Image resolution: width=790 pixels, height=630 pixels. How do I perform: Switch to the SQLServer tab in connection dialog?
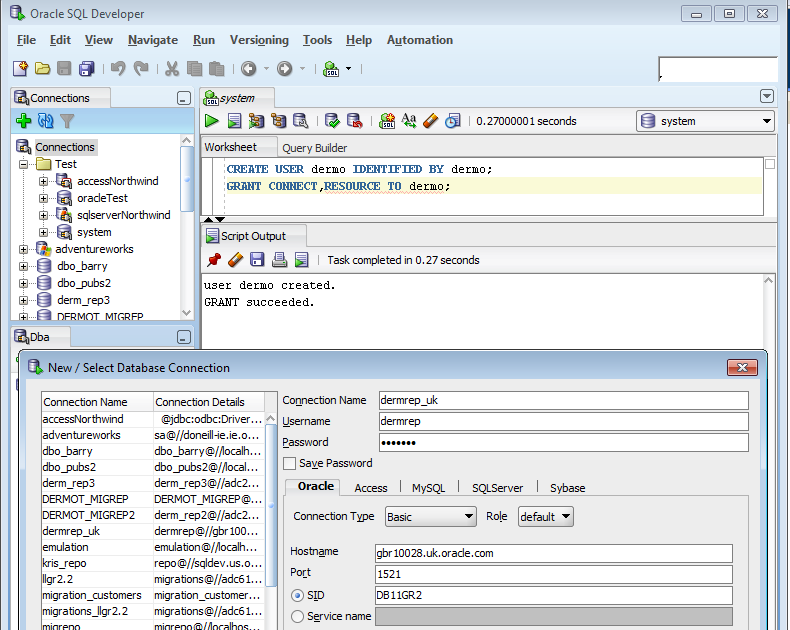pyautogui.click(x=497, y=488)
